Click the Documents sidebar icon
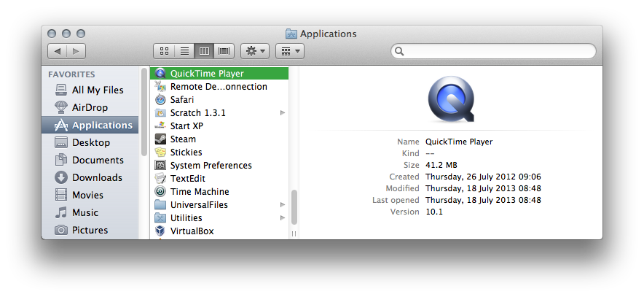Viewport: 644px width, 297px height. tap(61, 160)
